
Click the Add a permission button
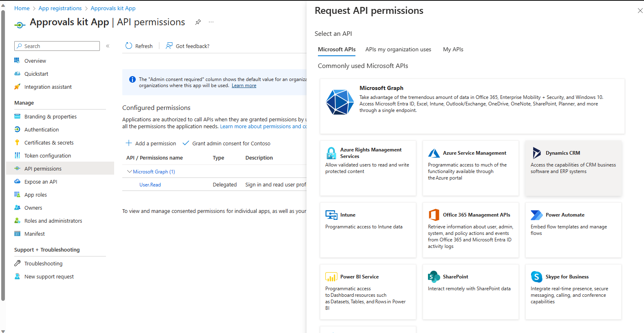tap(151, 143)
